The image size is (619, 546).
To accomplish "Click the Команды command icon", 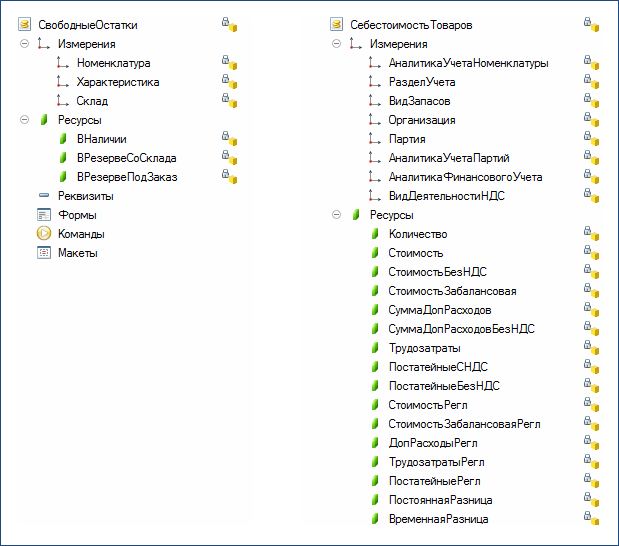I will (x=44, y=234).
